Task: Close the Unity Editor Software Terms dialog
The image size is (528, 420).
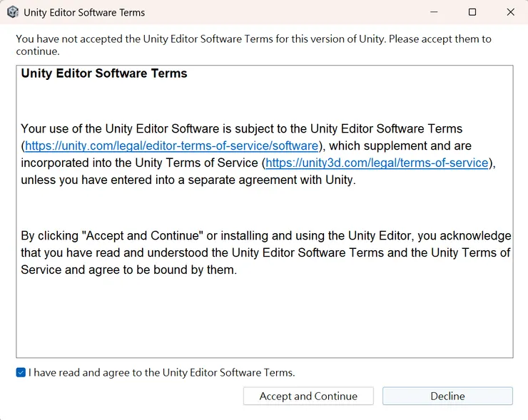Action: click(x=510, y=12)
